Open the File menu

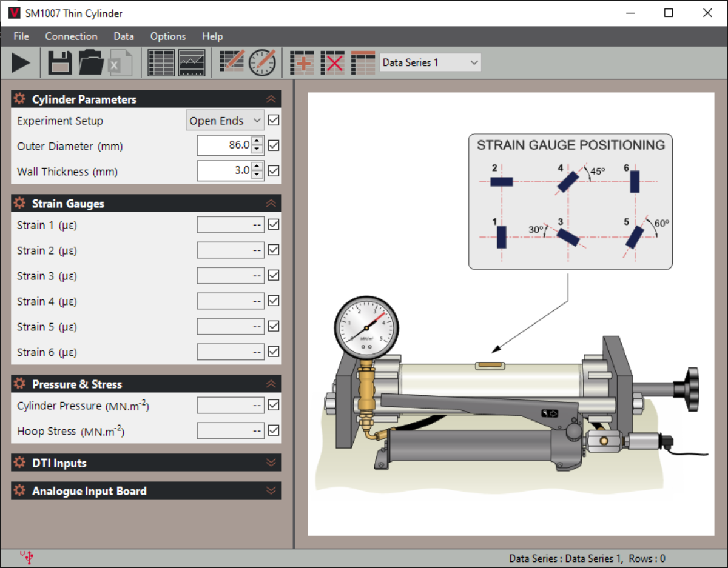click(x=21, y=36)
